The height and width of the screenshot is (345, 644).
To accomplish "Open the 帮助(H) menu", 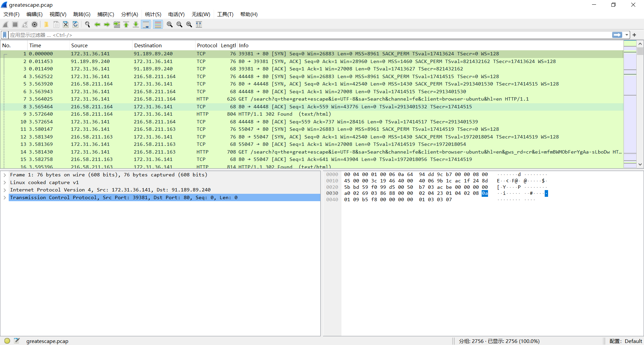I will point(249,14).
